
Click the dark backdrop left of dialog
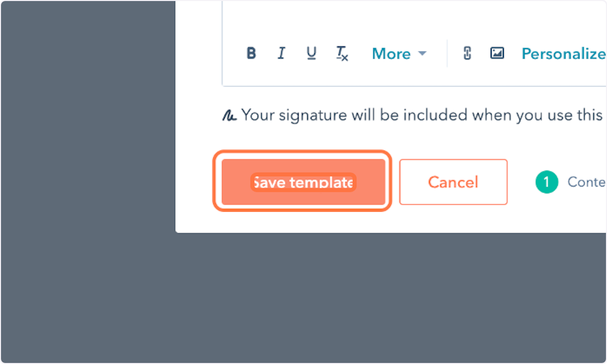pos(88,182)
